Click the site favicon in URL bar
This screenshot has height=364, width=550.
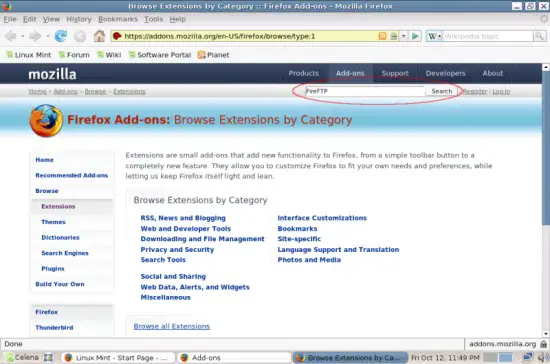117,36
